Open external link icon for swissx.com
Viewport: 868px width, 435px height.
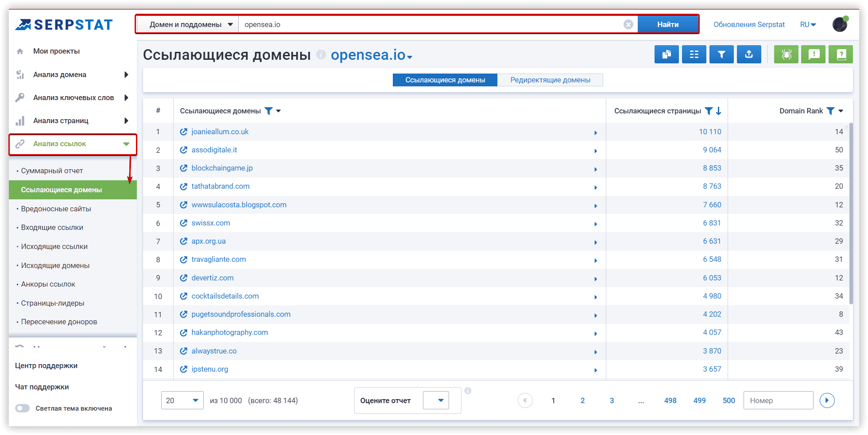[183, 223]
